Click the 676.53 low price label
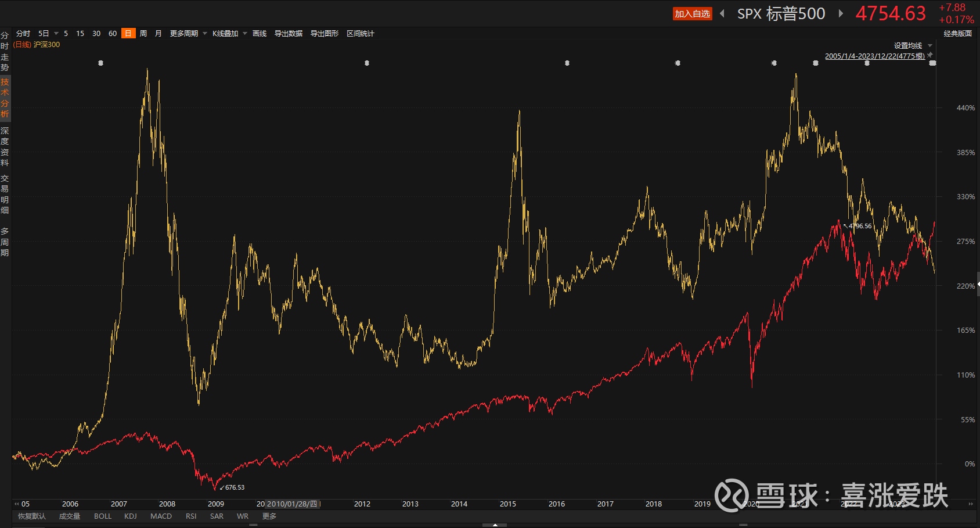Screen dimensions: 980x528 tap(235, 487)
